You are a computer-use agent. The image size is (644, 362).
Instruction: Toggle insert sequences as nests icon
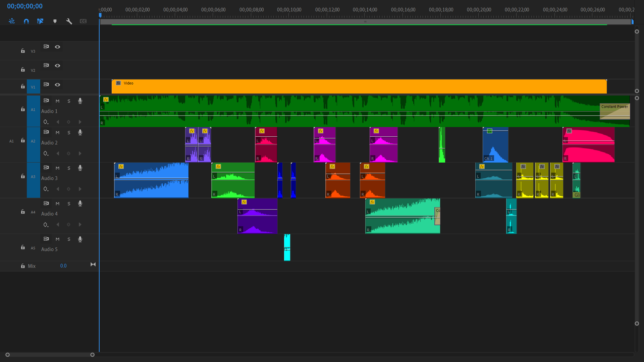click(12, 21)
